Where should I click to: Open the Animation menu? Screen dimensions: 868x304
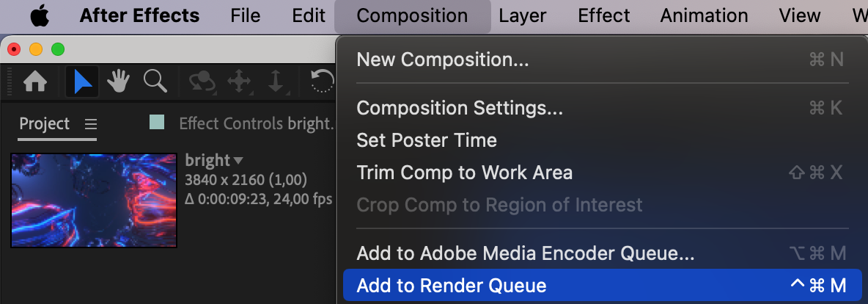pos(704,15)
